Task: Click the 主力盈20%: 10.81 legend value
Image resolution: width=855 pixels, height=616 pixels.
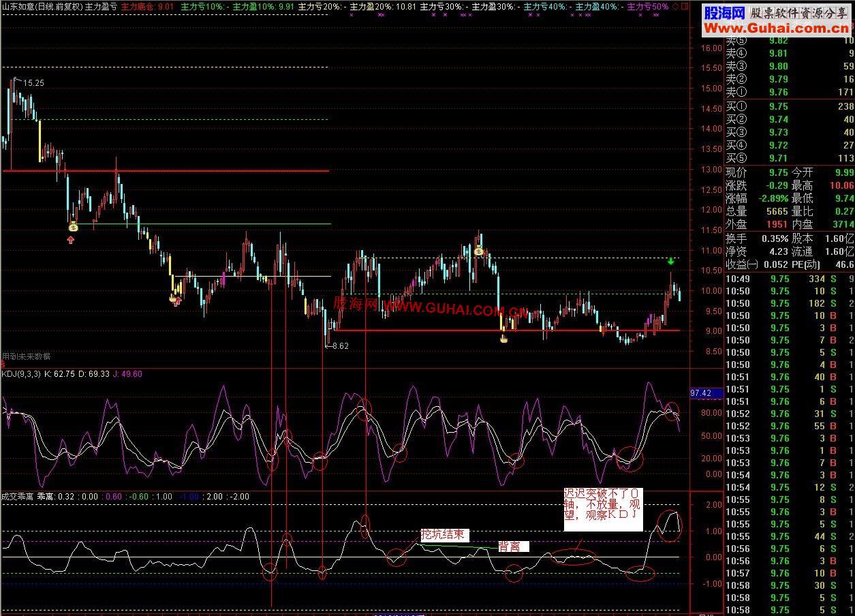Action: click(x=383, y=6)
